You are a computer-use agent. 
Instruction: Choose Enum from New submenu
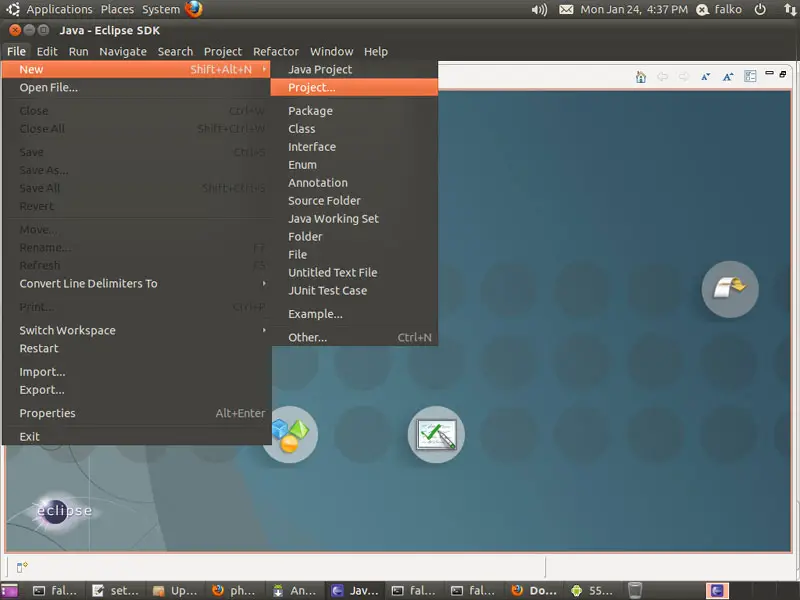(x=355, y=165)
